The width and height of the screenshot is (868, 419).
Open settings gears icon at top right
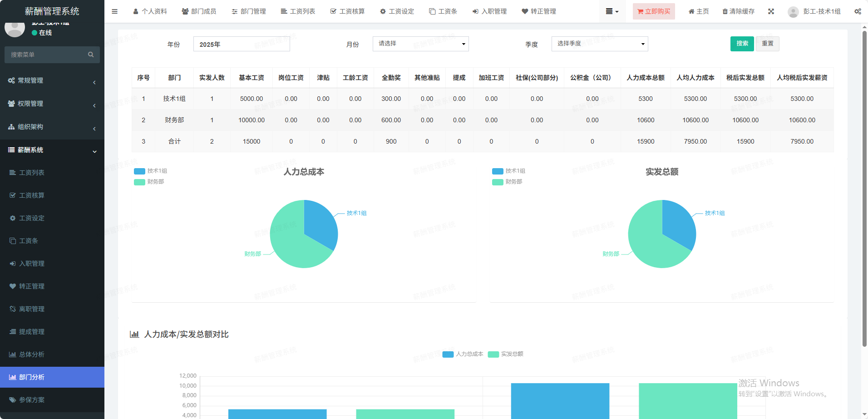click(858, 11)
